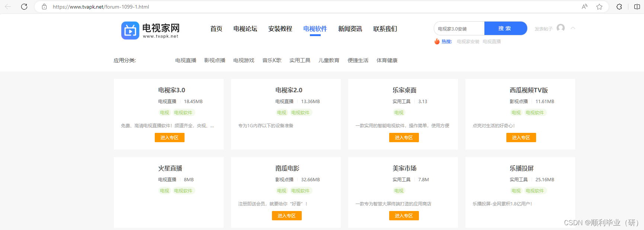Image resolution: width=644 pixels, height=230 pixels.
Task: Filter by 实用工具 app category
Action: 300,60
